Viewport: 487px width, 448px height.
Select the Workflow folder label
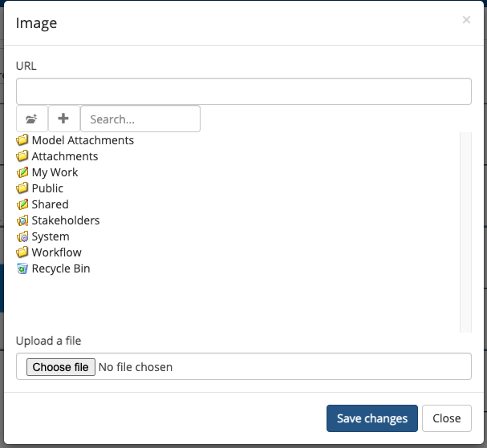click(x=56, y=252)
